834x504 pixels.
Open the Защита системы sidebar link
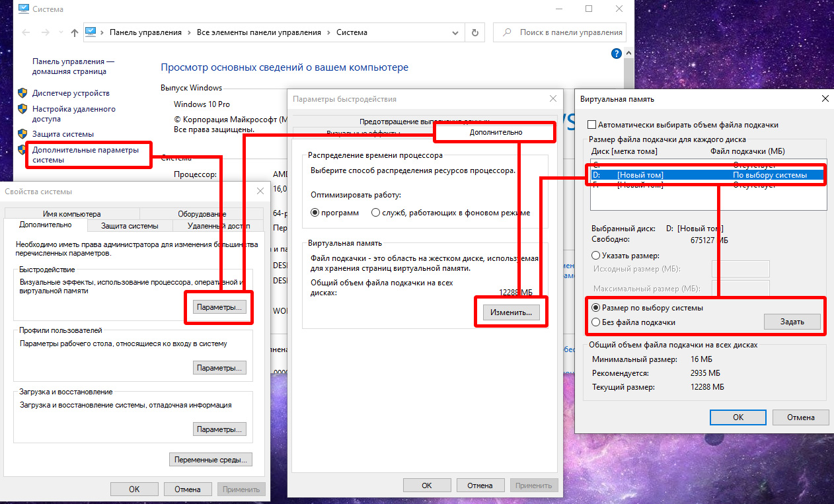click(x=63, y=134)
